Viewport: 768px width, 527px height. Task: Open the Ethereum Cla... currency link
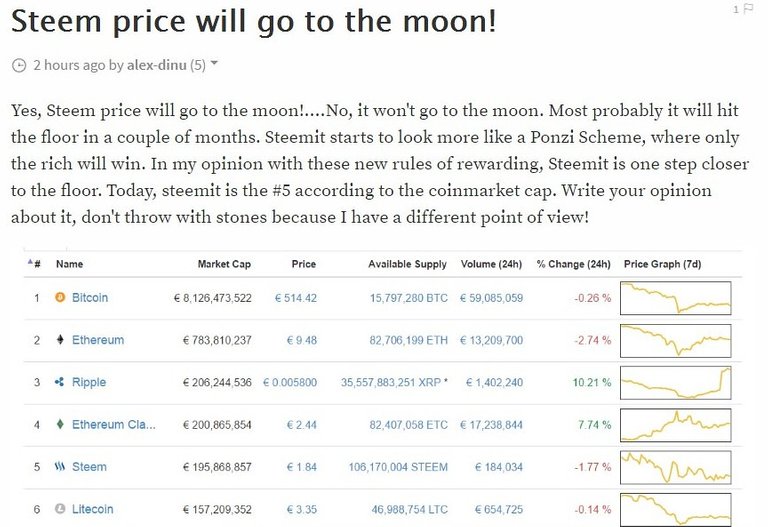coord(114,425)
